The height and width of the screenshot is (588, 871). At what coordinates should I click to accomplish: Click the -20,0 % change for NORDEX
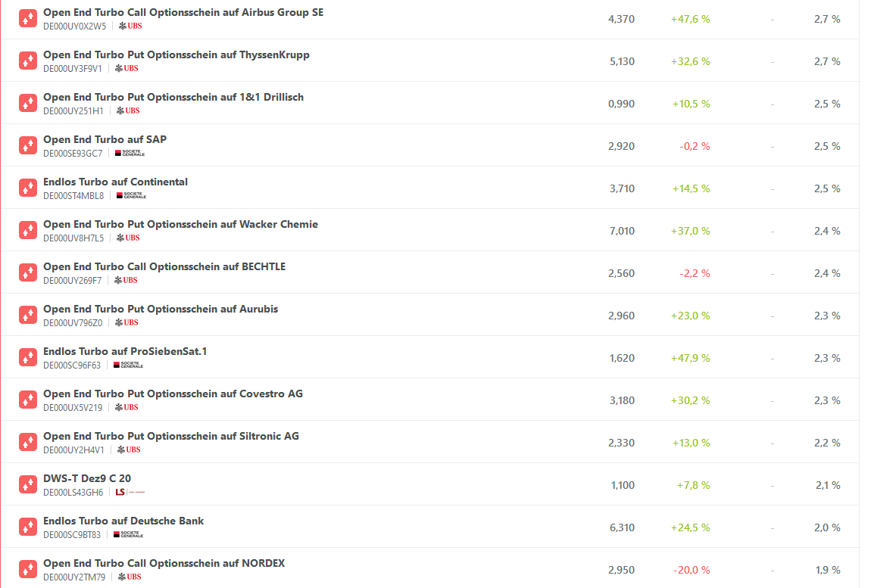[691, 570]
